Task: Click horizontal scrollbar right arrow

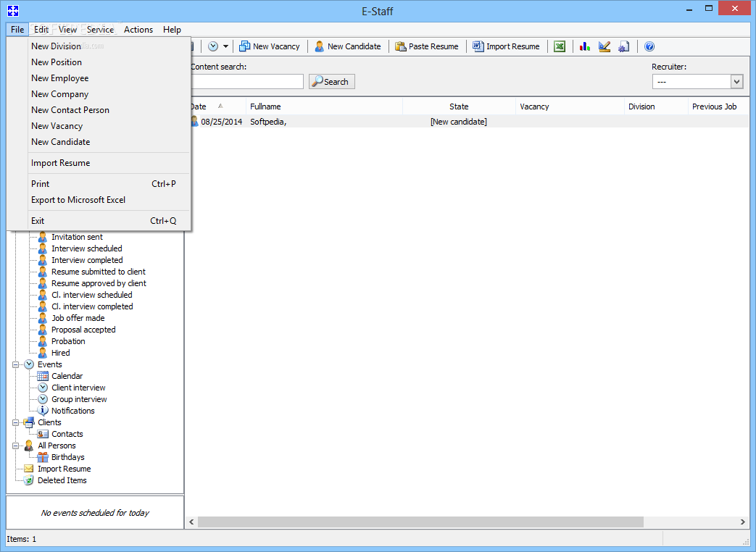Action: tap(742, 522)
